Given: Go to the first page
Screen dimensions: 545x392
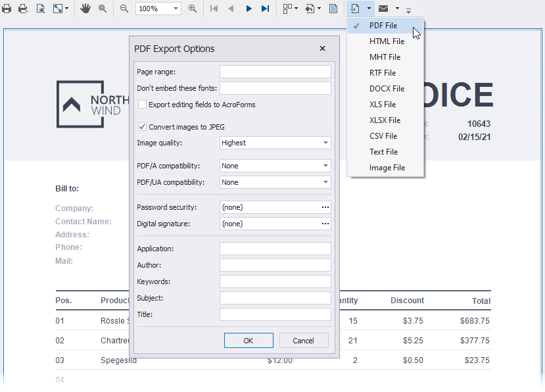Looking at the screenshot, I should click(x=214, y=9).
